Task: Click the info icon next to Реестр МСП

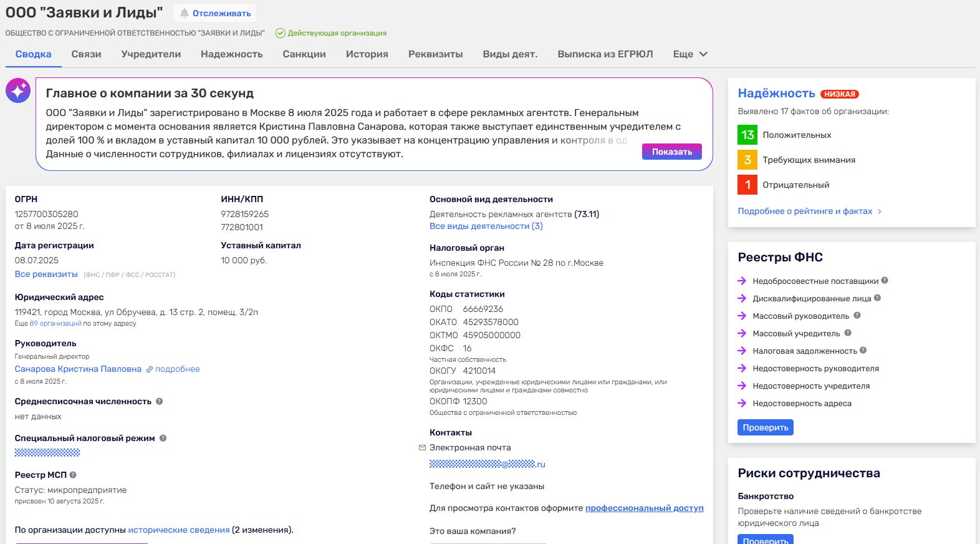Action: (x=73, y=475)
